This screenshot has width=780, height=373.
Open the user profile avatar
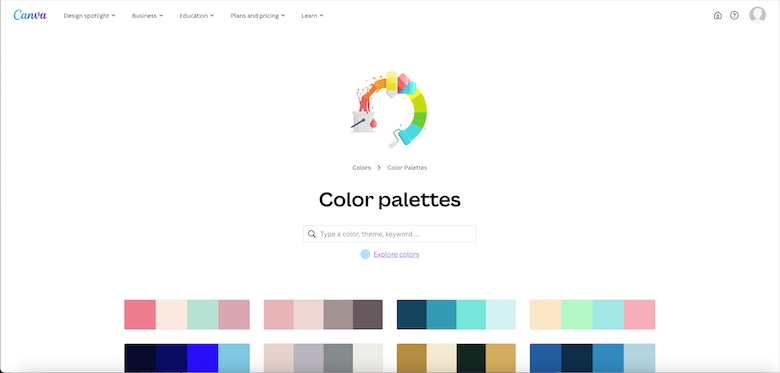tap(757, 15)
